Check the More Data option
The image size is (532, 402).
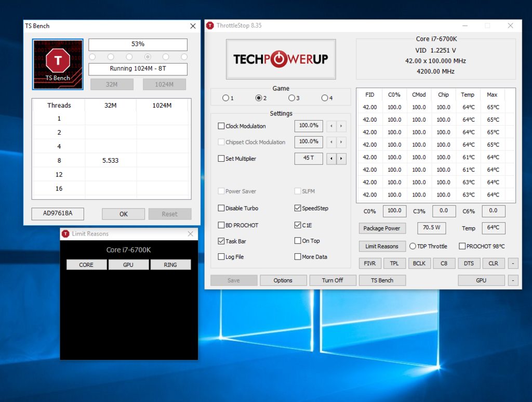click(x=298, y=257)
